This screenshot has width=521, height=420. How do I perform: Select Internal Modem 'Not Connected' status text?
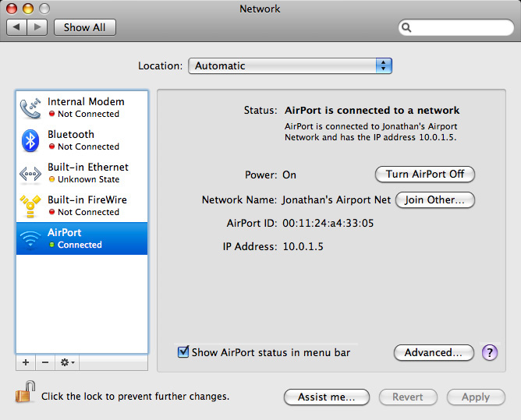88,114
